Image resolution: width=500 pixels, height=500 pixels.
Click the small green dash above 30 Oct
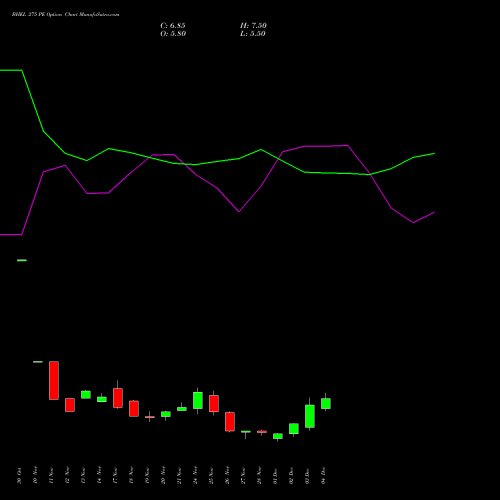point(22,260)
